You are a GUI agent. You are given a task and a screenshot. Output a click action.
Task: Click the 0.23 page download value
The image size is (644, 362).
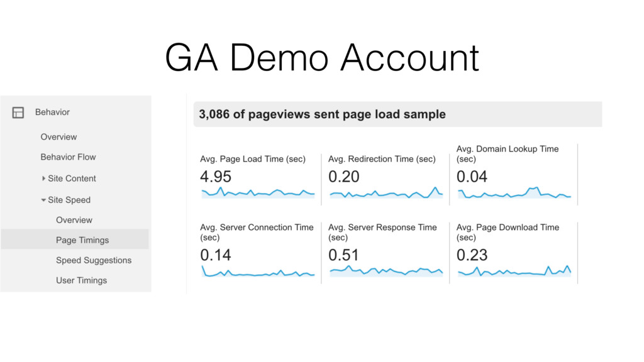pos(472,255)
